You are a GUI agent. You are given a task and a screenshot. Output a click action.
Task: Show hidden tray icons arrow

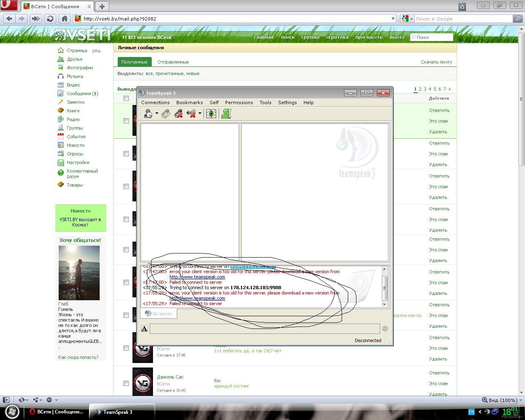coord(480,412)
